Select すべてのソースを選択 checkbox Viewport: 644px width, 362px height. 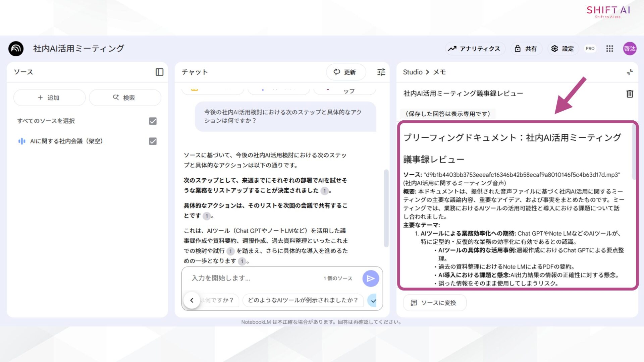click(x=153, y=121)
